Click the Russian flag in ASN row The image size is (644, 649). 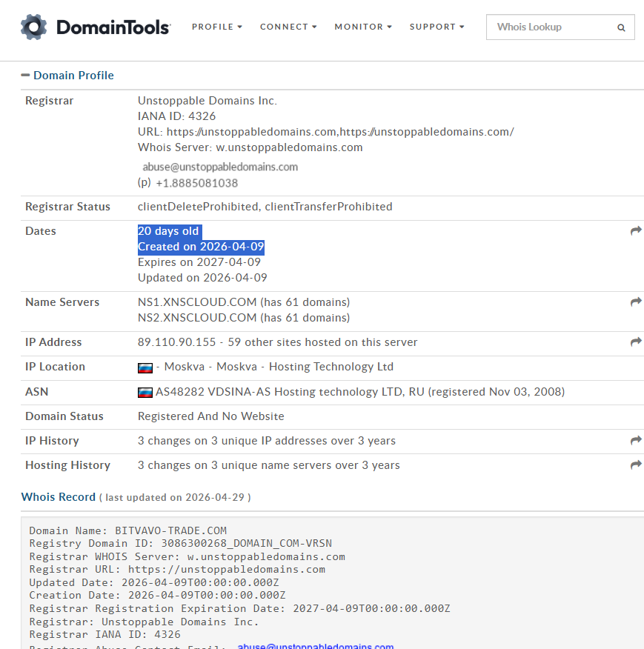(145, 392)
